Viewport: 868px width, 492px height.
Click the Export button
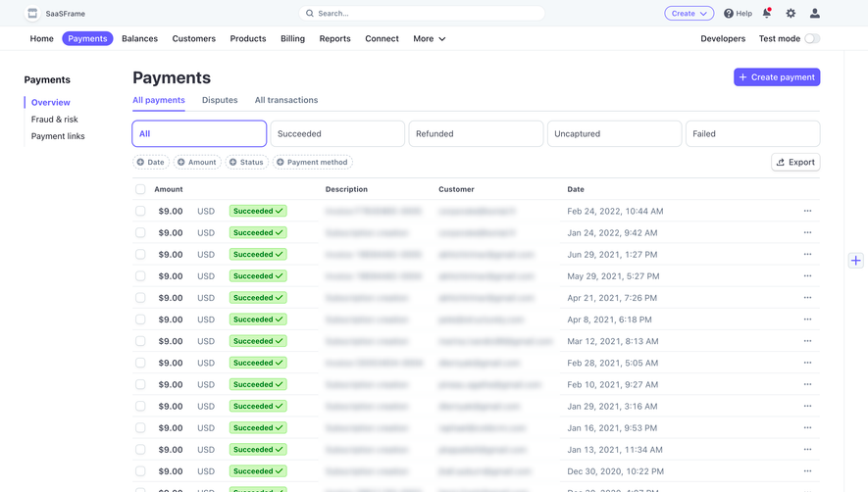click(x=795, y=162)
